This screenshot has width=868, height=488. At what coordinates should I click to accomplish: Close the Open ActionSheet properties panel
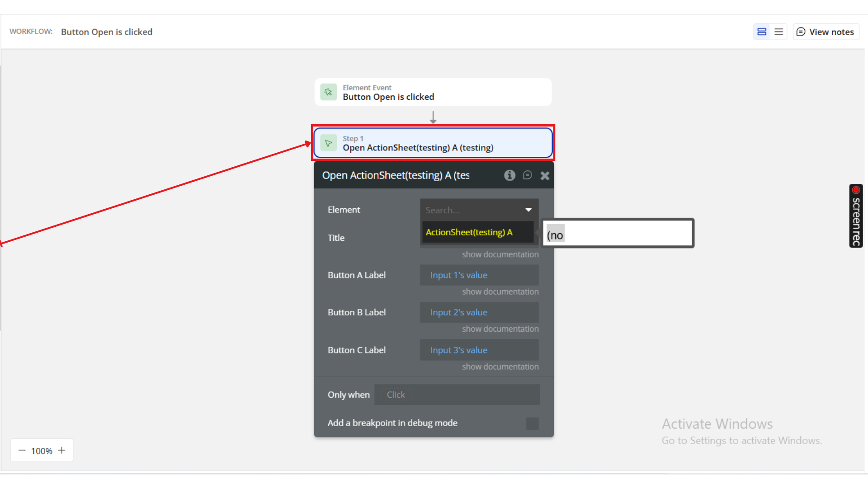545,176
